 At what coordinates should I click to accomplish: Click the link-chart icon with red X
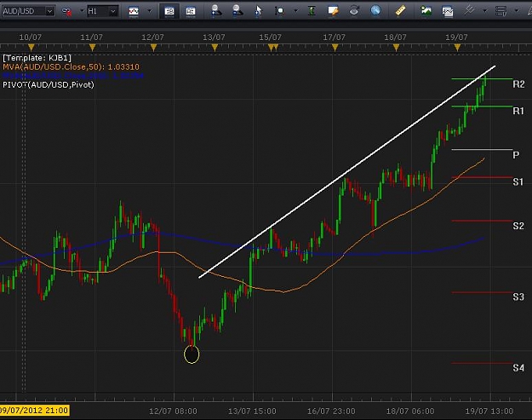tap(67, 12)
